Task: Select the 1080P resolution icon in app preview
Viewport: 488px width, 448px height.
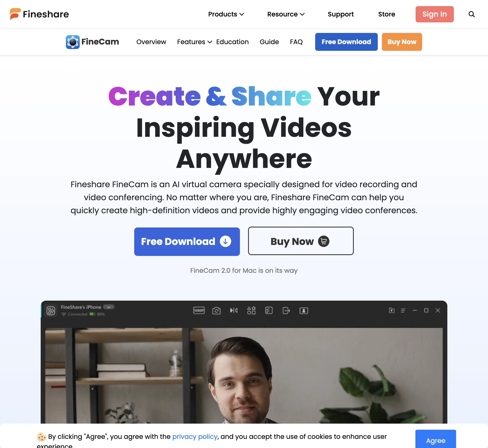Action: tap(199, 310)
